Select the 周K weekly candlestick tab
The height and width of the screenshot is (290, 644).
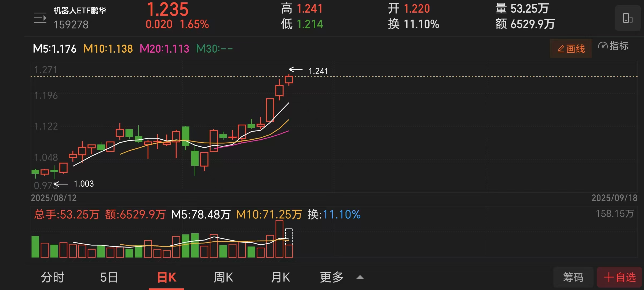point(223,277)
